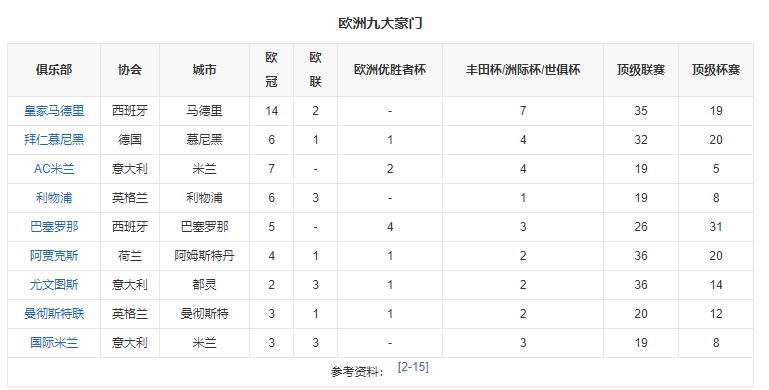This screenshot has height=390, width=769.
Task: Select 国际米兰's association cell 意大利
Action: pos(130,342)
